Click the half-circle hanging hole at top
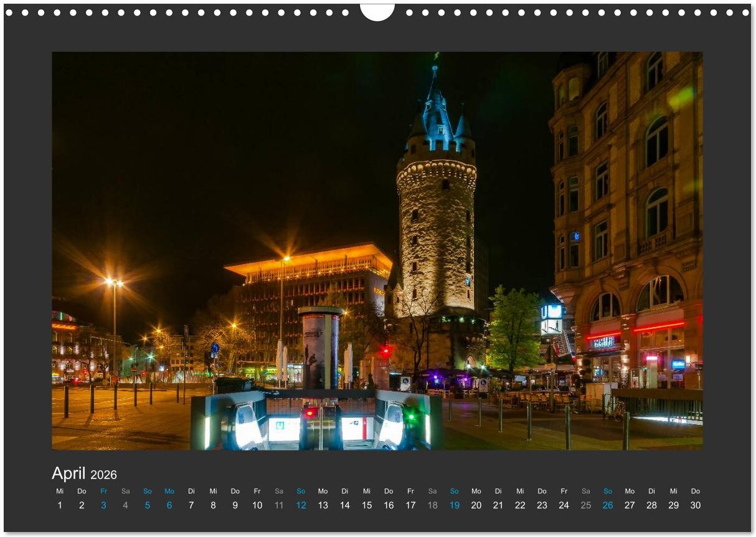This screenshot has height=537, width=756. (x=377, y=11)
